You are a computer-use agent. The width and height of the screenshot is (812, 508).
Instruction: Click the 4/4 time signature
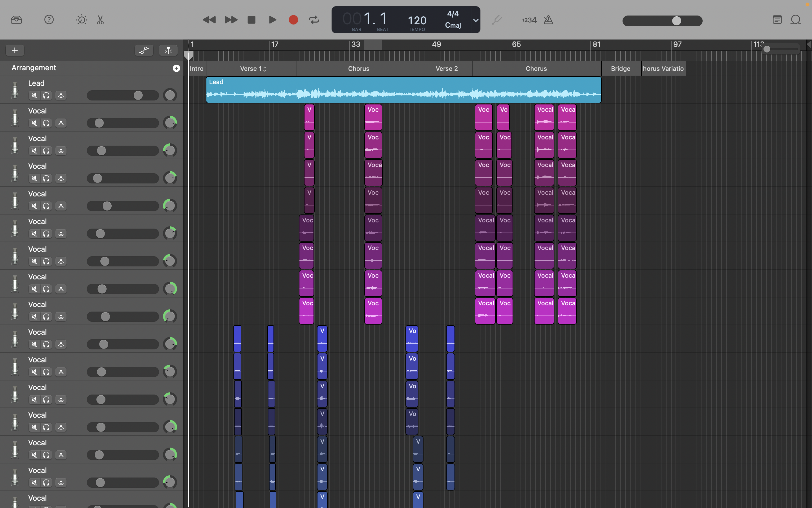coord(453,14)
